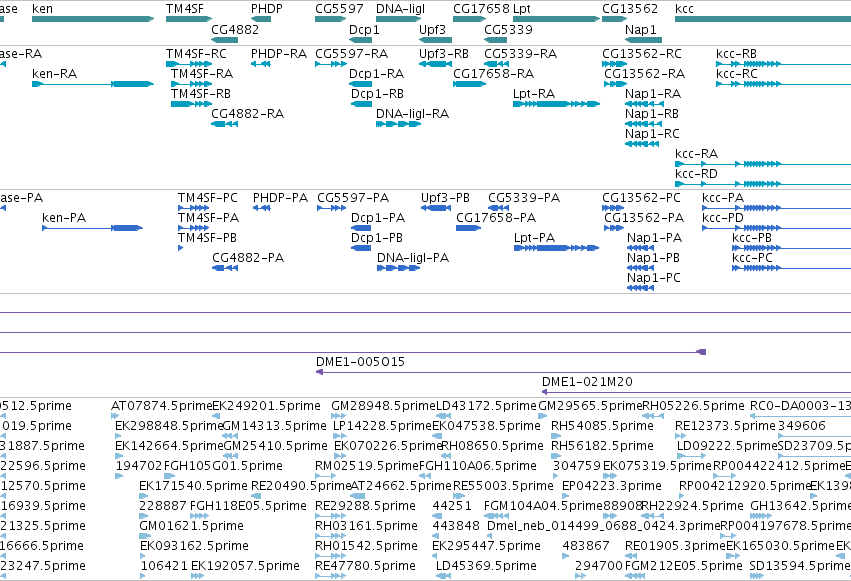Click the EK093162.5prime EST label
This screenshot has width=851, height=581.
(x=194, y=546)
